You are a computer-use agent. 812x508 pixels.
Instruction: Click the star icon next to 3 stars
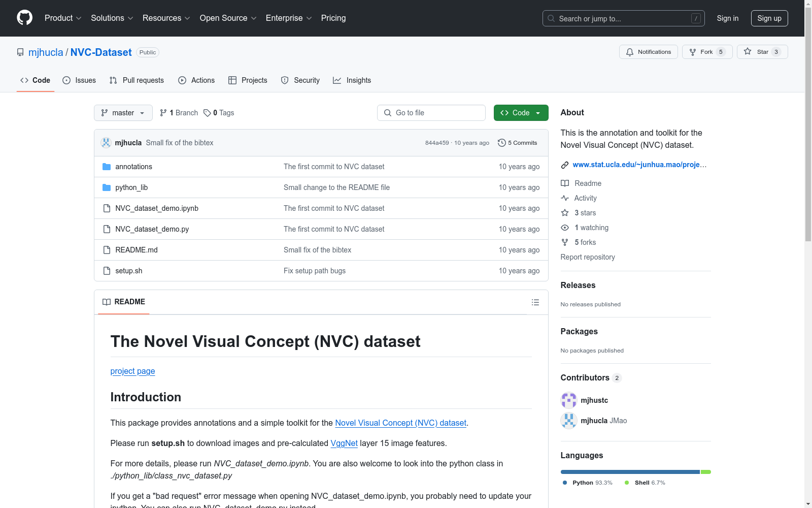565,213
